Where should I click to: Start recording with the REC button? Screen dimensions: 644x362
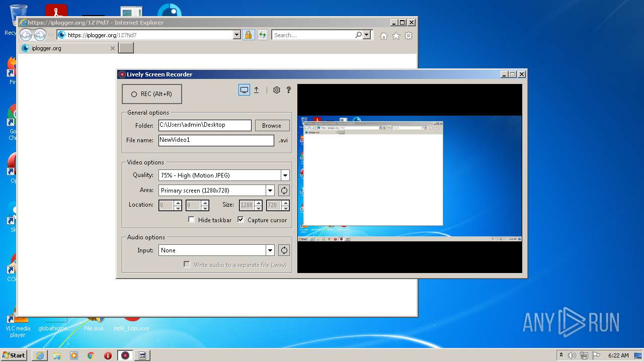[152, 94]
